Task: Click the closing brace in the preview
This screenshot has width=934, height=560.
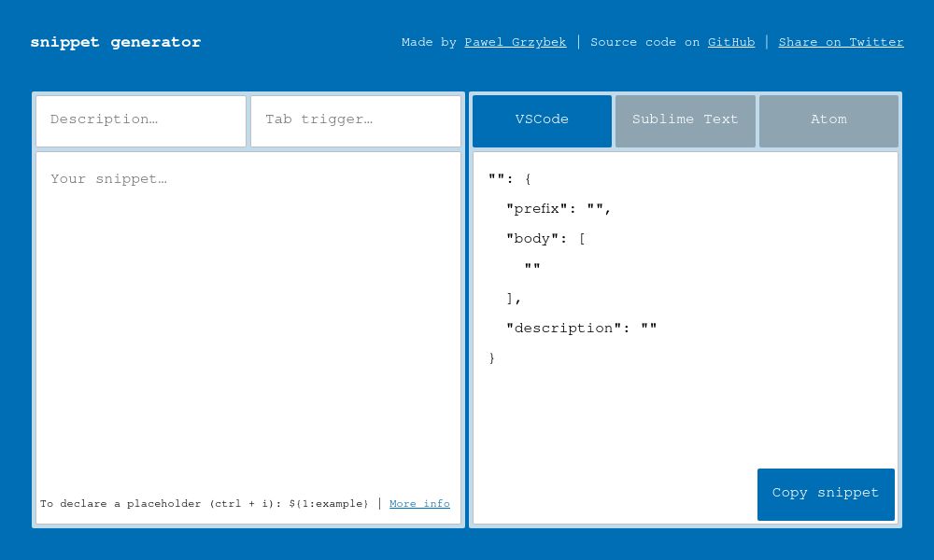Action: (492, 357)
